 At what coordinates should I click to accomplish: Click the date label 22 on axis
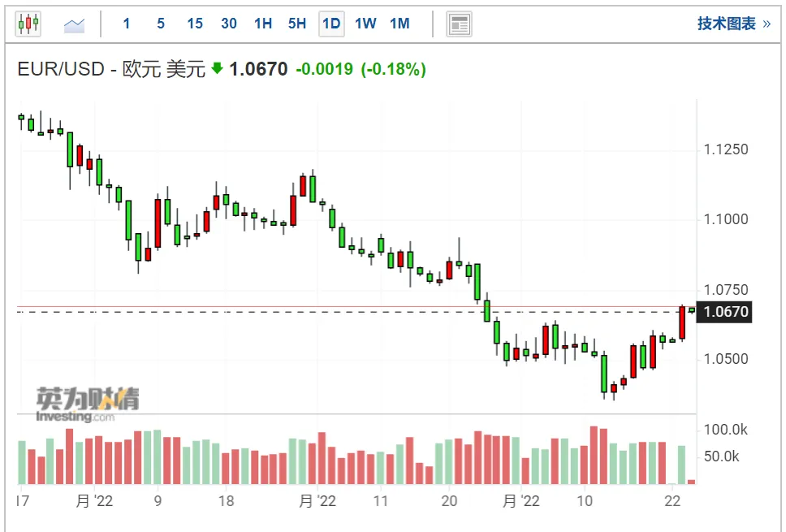tap(672, 501)
